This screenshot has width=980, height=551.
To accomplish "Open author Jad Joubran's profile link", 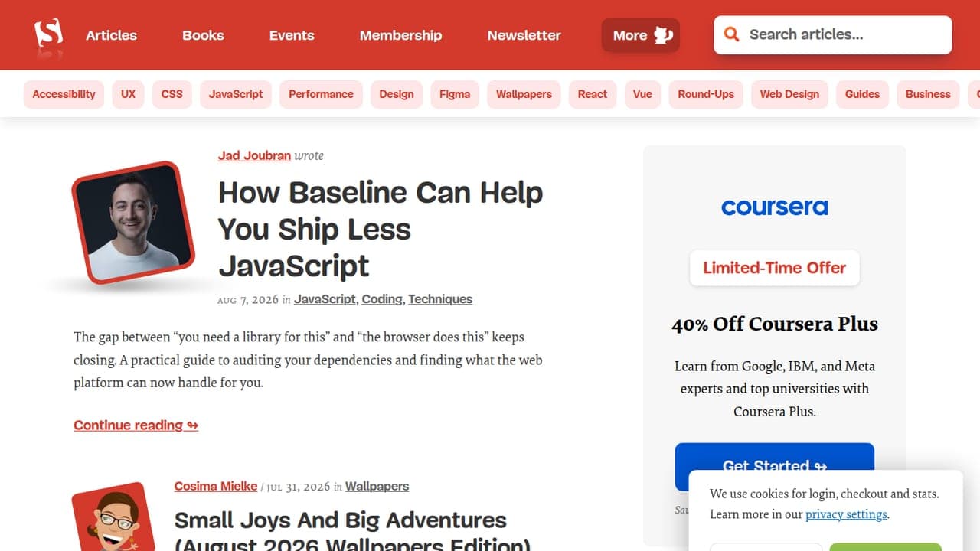I will tap(254, 155).
